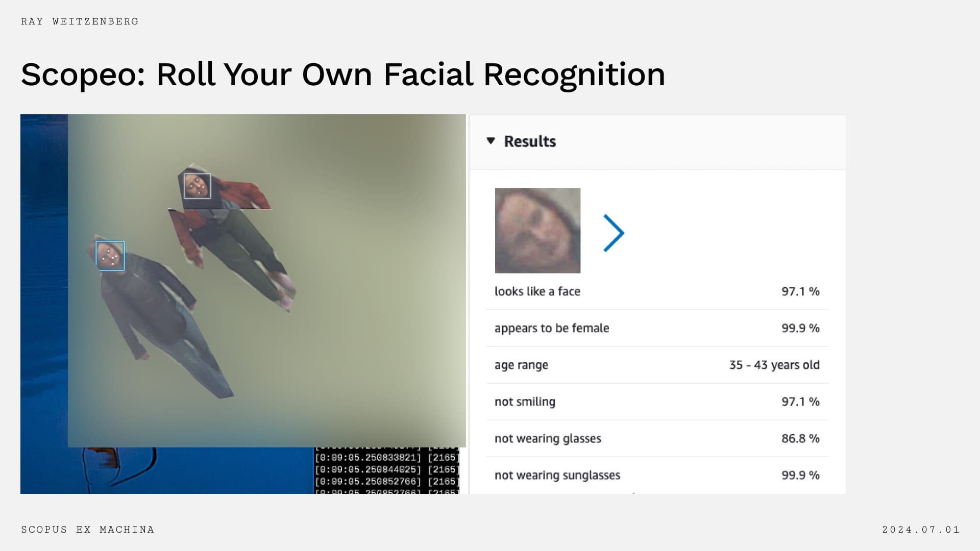The height and width of the screenshot is (551, 980).
Task: Click the 'Ray Weitzenberg' header text
Action: (x=80, y=21)
